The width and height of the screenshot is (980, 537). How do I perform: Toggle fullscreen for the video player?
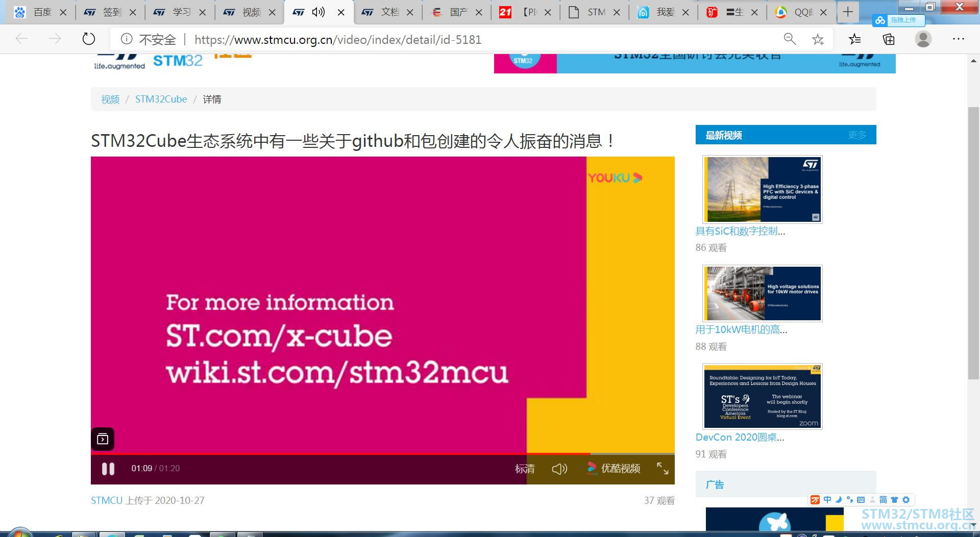[x=663, y=468]
